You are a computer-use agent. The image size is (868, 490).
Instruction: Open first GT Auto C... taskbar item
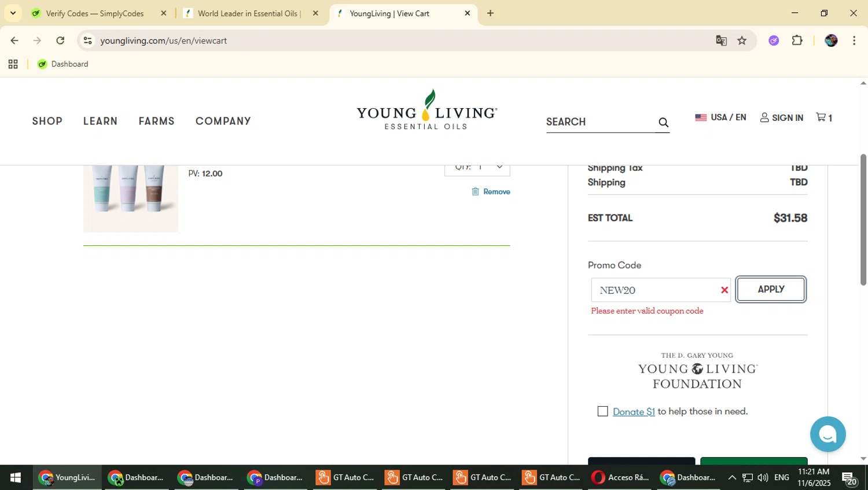(345, 477)
